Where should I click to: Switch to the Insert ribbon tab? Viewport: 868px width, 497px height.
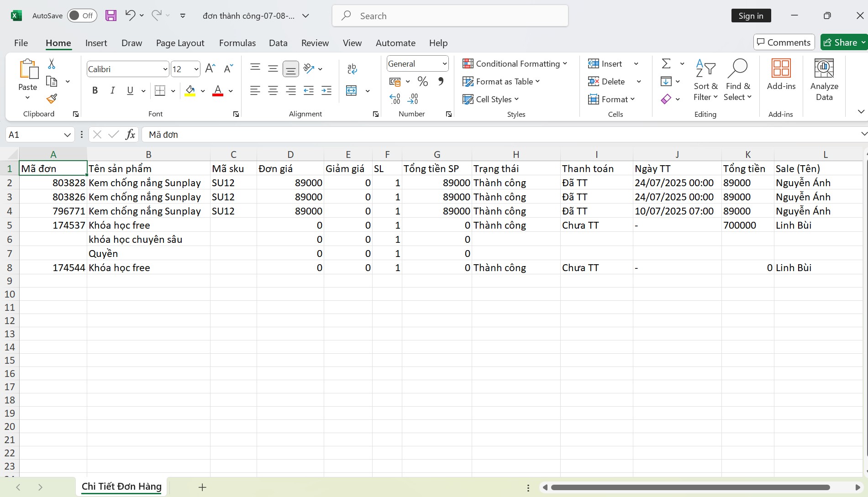click(96, 43)
